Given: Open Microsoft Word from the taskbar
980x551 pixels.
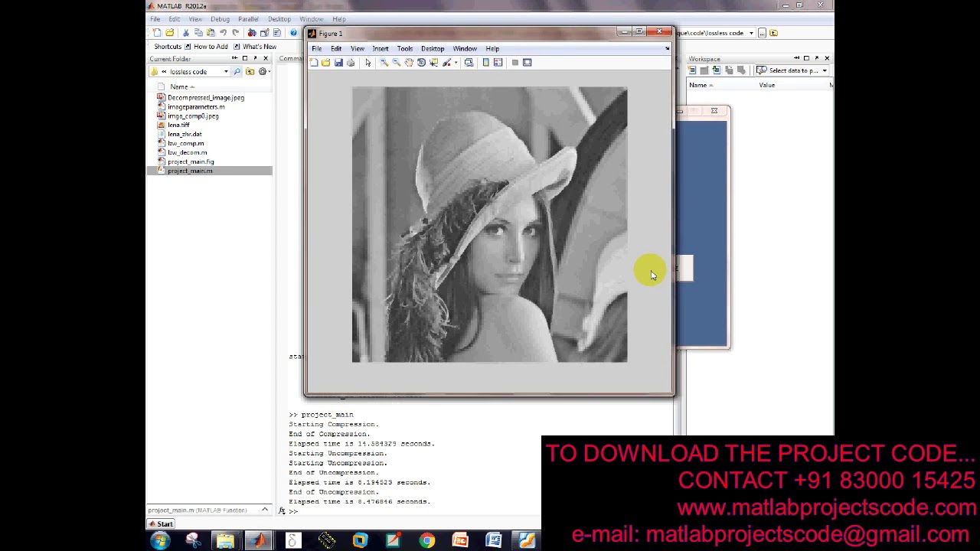Looking at the screenshot, I should click(x=494, y=541).
